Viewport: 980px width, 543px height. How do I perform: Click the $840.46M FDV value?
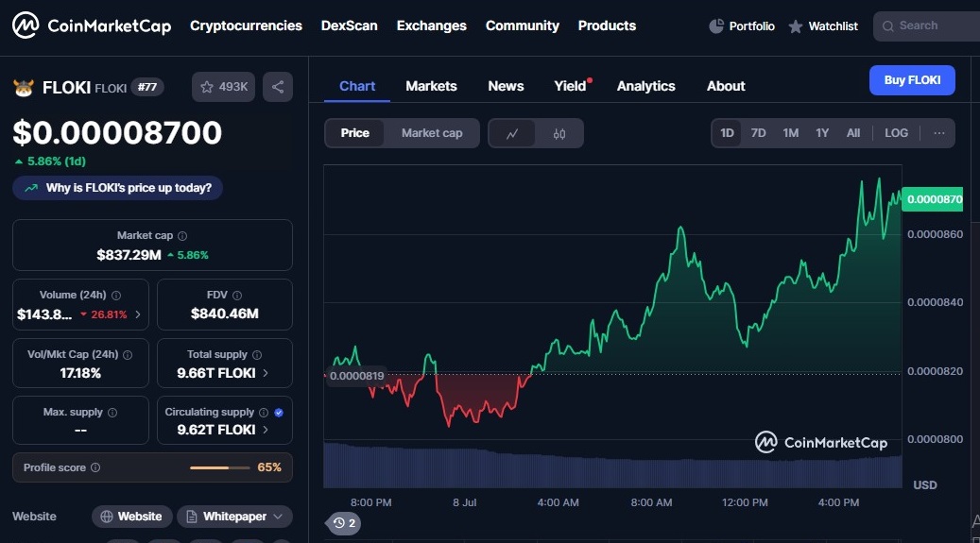tap(224, 314)
